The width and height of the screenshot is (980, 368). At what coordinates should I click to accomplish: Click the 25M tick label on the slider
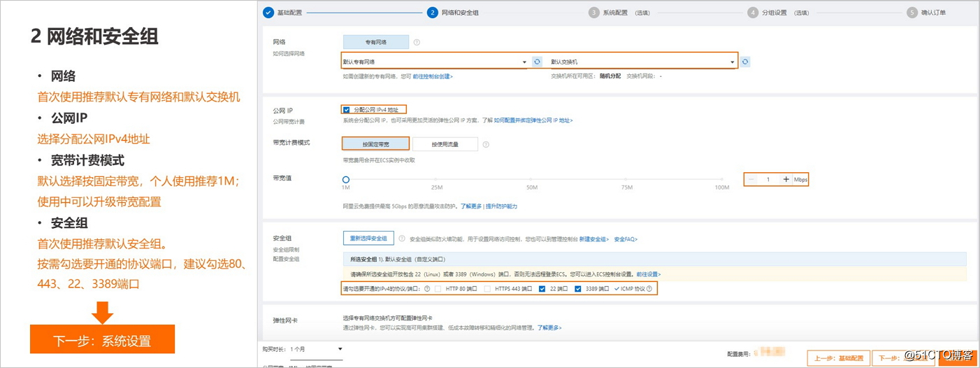437,187
